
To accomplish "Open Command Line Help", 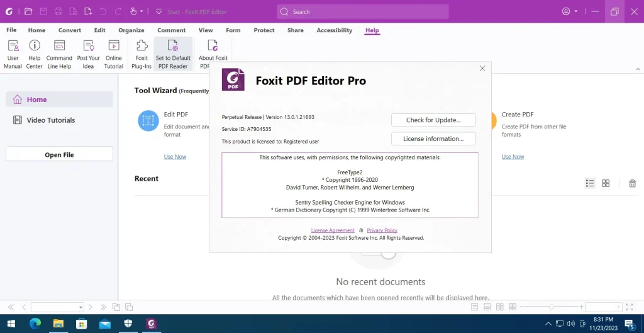I will click(x=59, y=54).
